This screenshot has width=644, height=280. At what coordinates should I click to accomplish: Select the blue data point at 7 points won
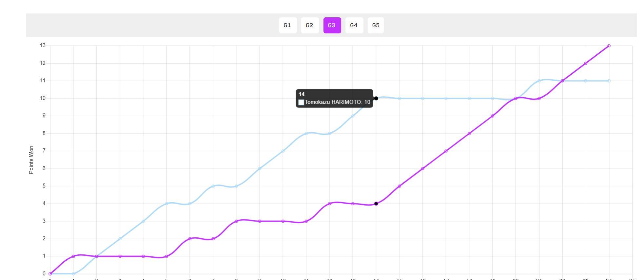click(283, 151)
